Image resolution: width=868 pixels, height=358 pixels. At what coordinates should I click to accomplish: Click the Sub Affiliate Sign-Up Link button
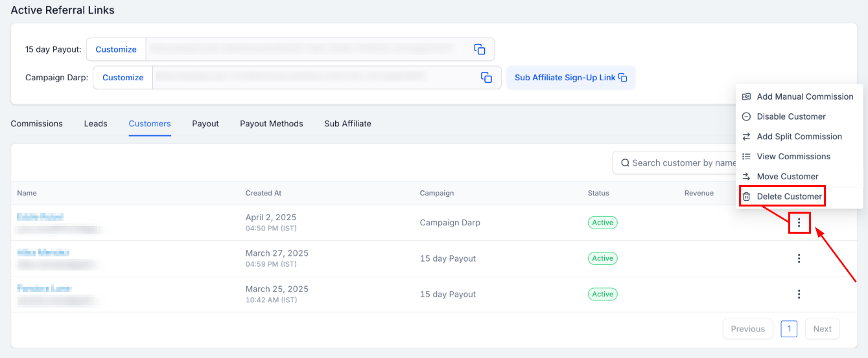click(570, 78)
